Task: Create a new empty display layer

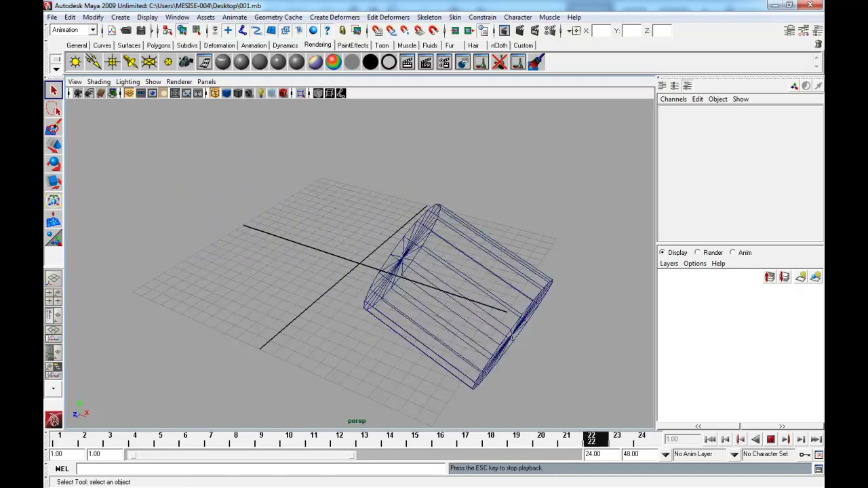Action: click(x=800, y=277)
